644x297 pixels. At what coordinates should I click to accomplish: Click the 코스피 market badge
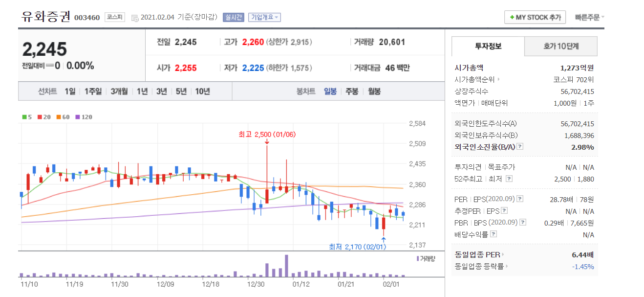pyautogui.click(x=115, y=17)
